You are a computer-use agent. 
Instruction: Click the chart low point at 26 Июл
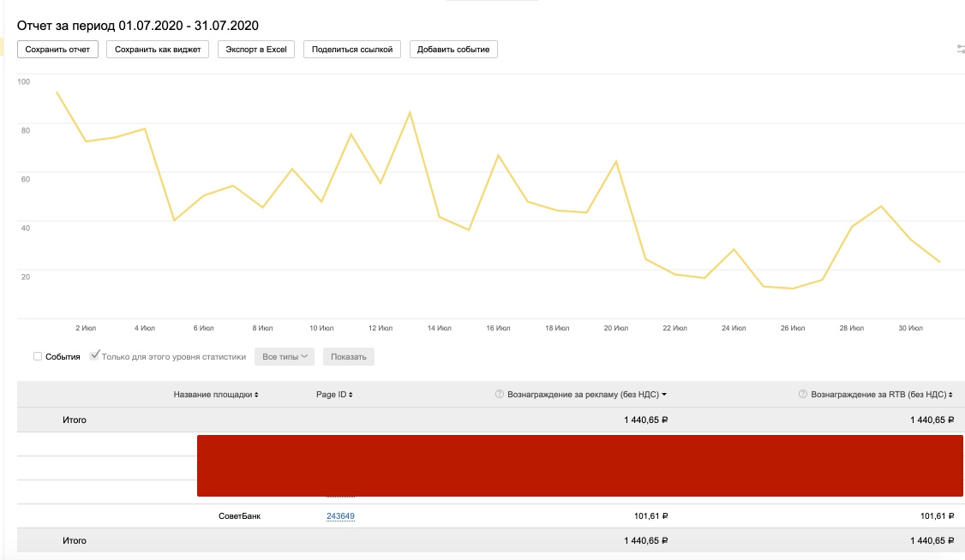click(x=793, y=289)
